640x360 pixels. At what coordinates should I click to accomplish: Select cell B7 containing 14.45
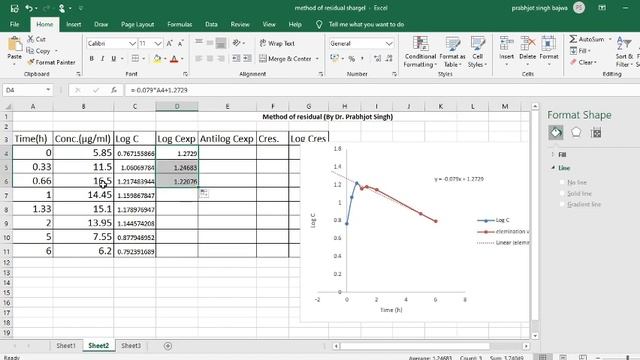pyautogui.click(x=83, y=195)
